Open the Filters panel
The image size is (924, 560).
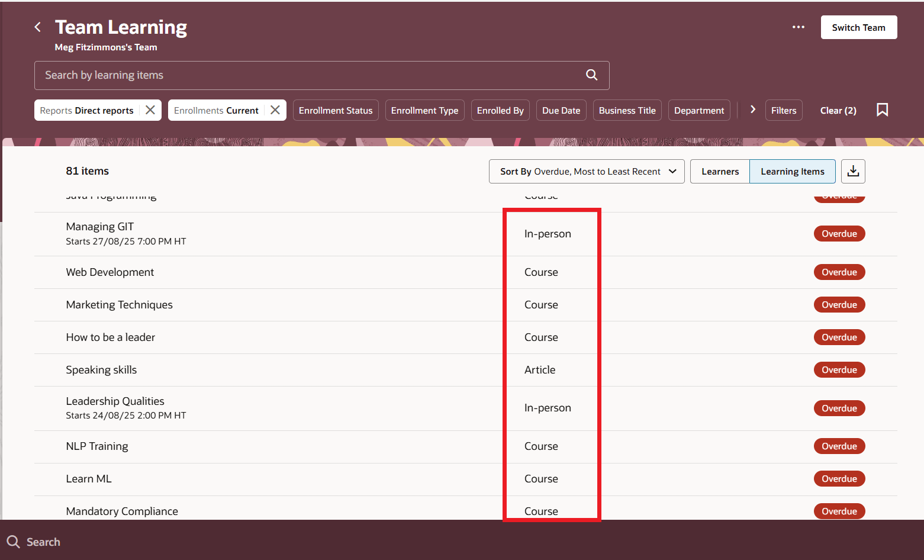pos(784,110)
